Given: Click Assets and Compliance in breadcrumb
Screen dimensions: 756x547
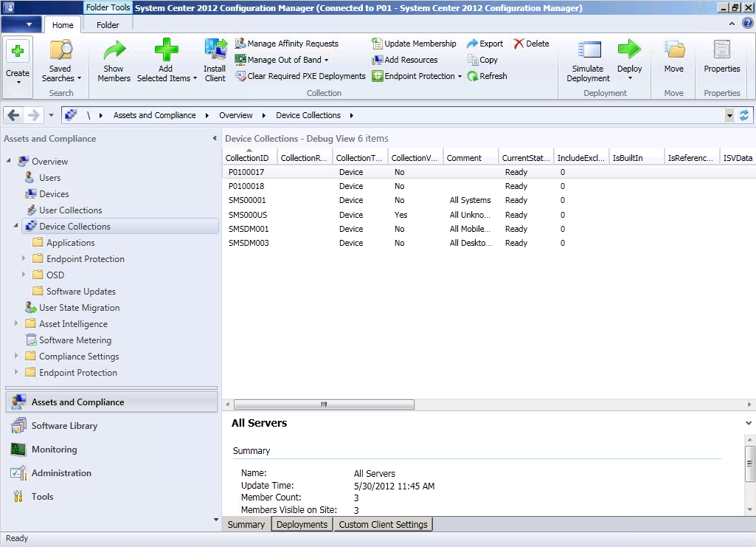Looking at the screenshot, I should (x=155, y=115).
